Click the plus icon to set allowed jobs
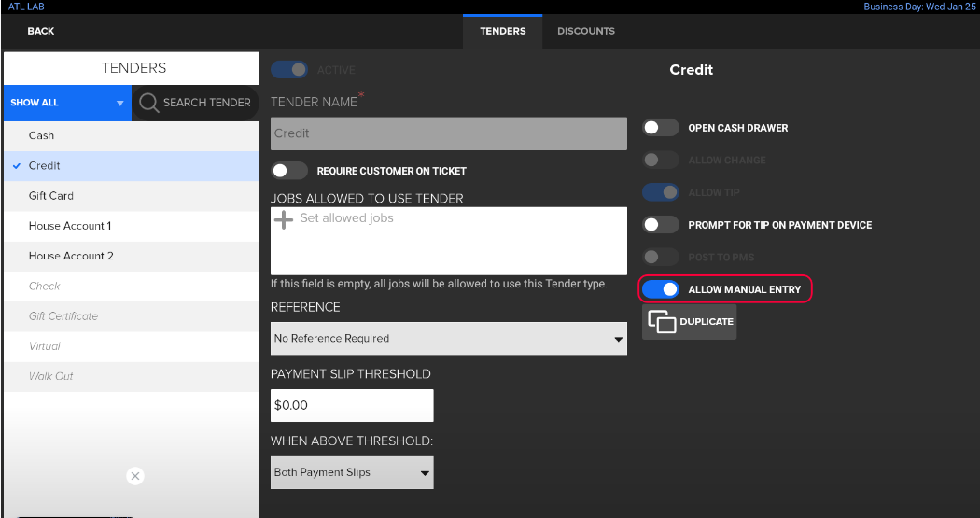Viewport: 980px width, 518px height. pyautogui.click(x=284, y=219)
